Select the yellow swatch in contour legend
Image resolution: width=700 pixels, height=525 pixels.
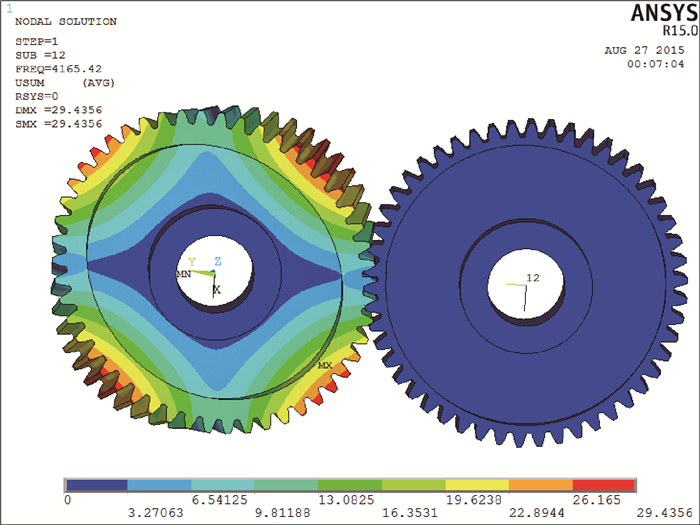(477, 485)
